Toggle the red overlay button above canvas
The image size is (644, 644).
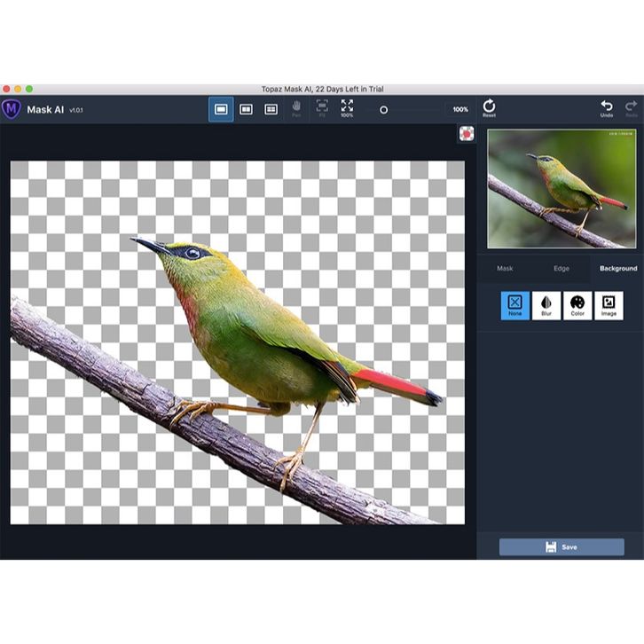(x=467, y=133)
